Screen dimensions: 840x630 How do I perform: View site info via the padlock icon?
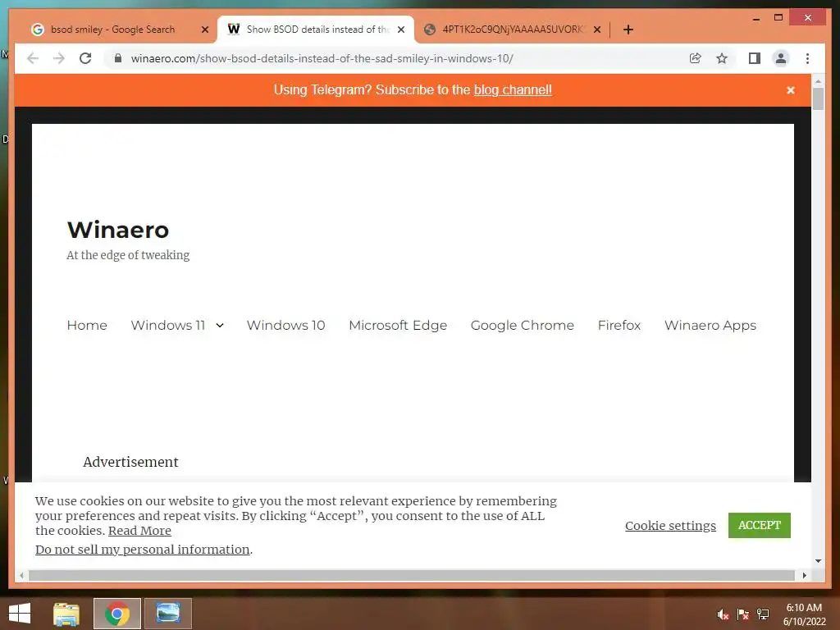[118, 58]
